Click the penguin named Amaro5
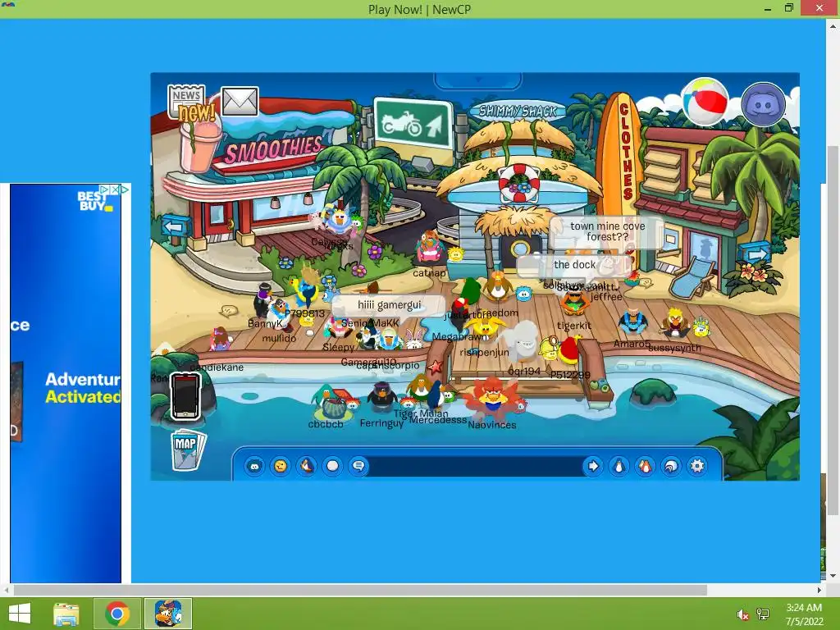840x630 pixels. coord(633,322)
